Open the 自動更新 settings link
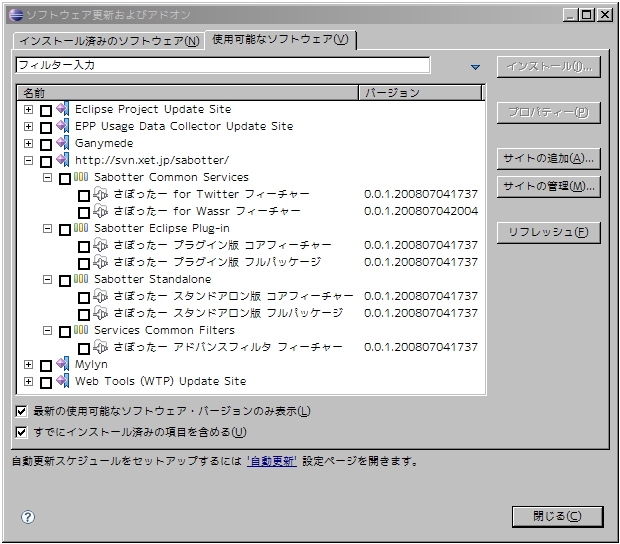Image resolution: width=620 pixels, height=544 pixels. pyautogui.click(x=272, y=461)
